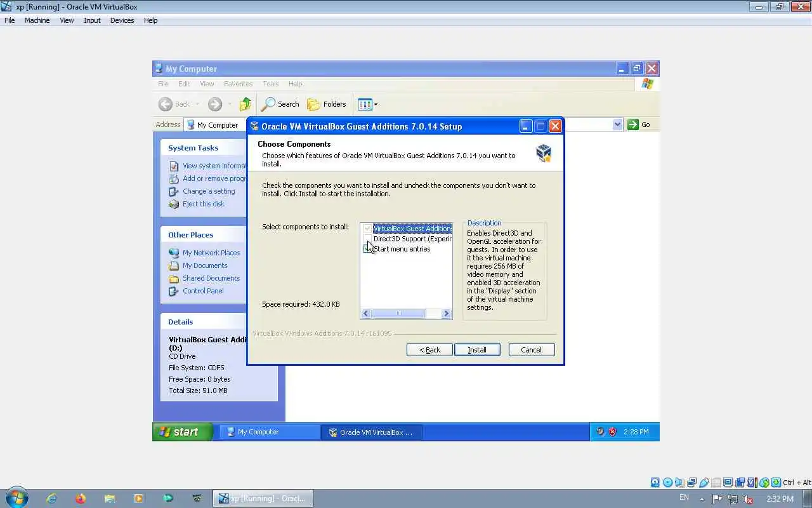812x508 pixels.
Task: Click the EN language indicator in host taskbar
Action: (684, 497)
